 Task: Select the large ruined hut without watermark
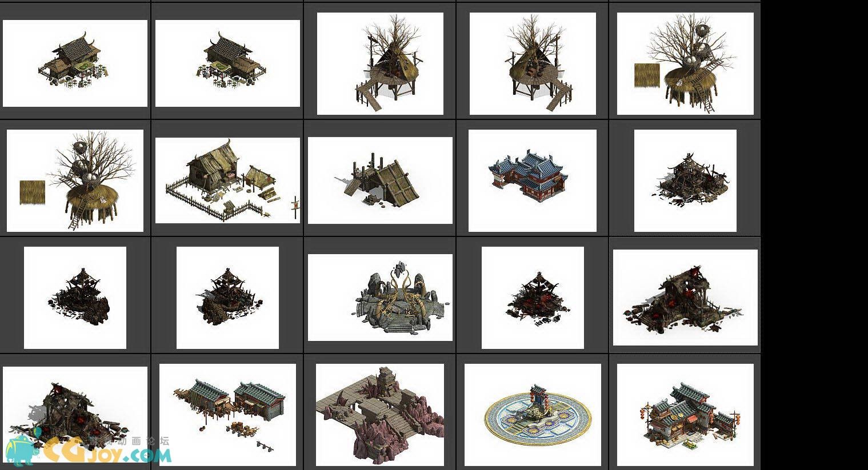(685, 298)
